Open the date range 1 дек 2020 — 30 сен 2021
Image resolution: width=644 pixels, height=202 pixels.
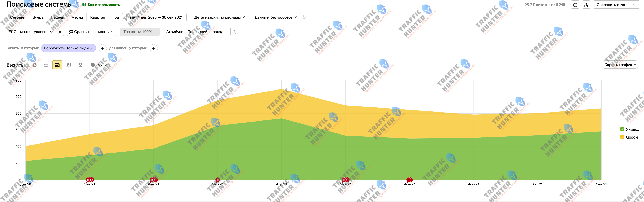point(156,17)
